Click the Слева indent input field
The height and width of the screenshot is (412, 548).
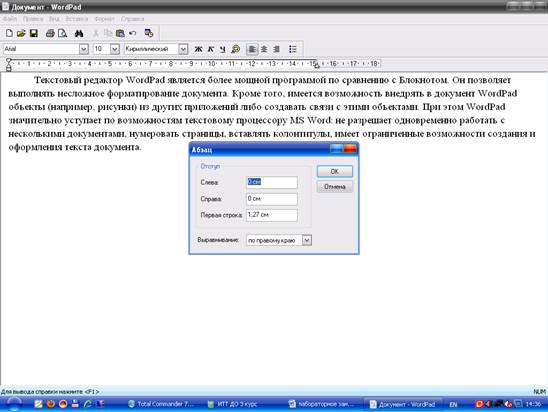[272, 182]
